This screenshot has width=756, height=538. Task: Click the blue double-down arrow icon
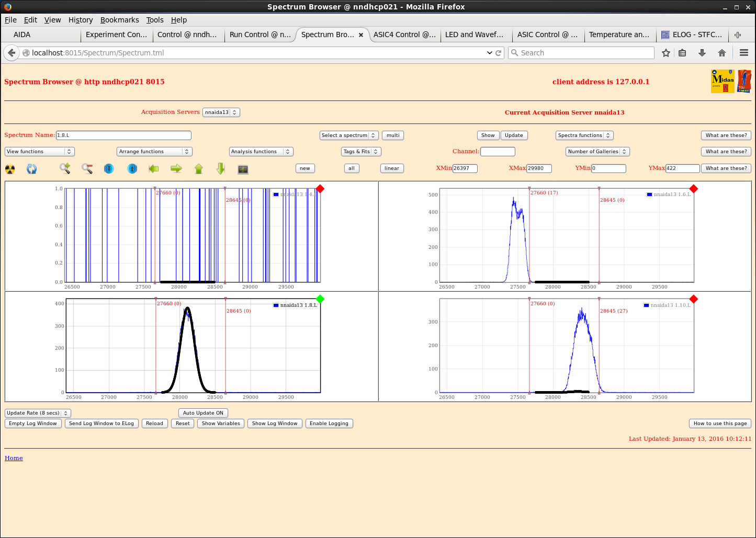click(109, 168)
